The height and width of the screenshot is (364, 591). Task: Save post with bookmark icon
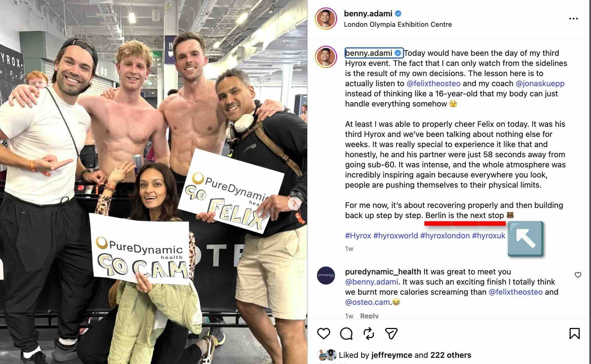coord(574,334)
